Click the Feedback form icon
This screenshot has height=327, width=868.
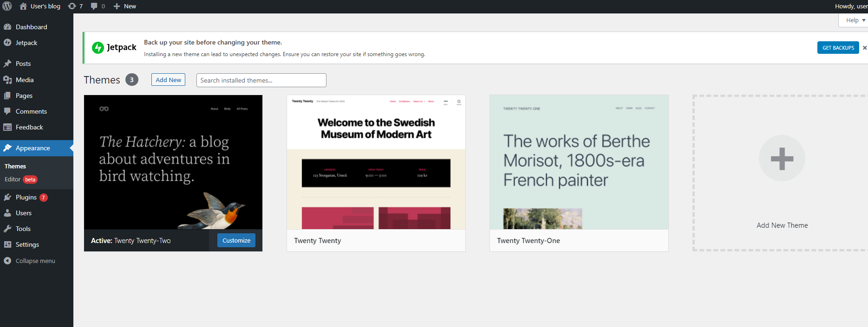(x=7, y=127)
